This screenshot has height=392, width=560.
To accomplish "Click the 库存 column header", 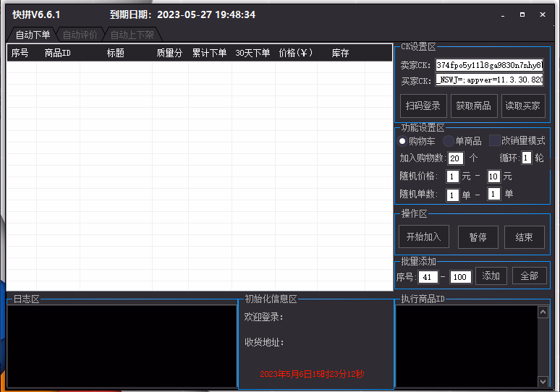I will tap(340, 54).
